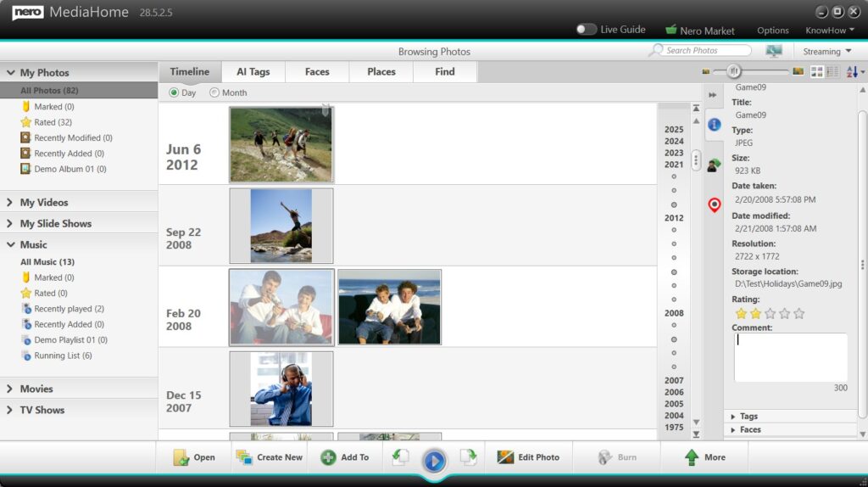The image size is (868, 487).
Task: Select All Music (13)
Action: [x=47, y=262]
